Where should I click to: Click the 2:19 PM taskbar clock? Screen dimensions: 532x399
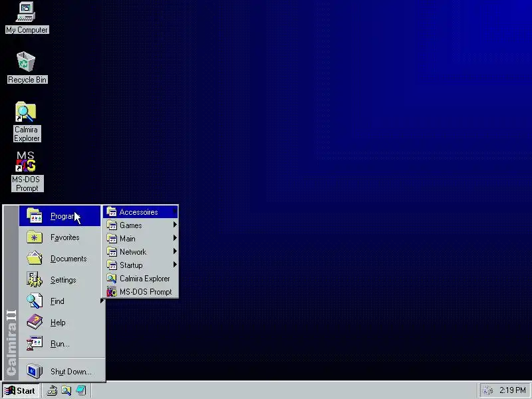tap(512, 390)
